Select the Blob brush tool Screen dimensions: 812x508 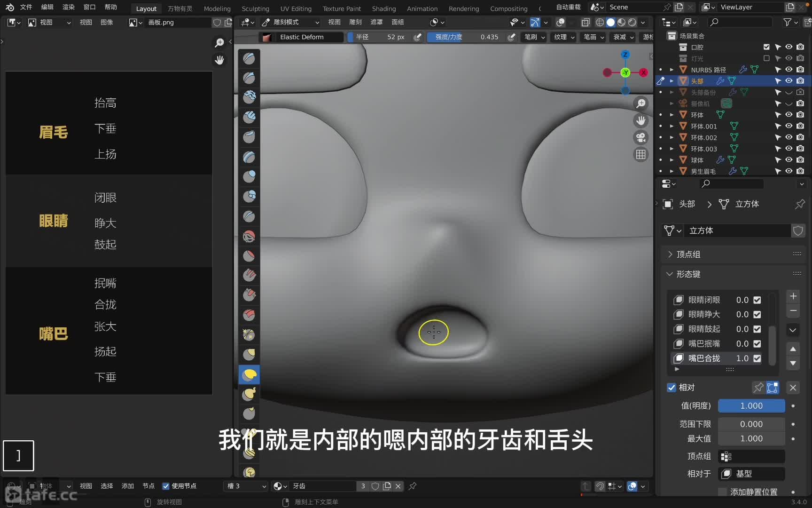(249, 196)
